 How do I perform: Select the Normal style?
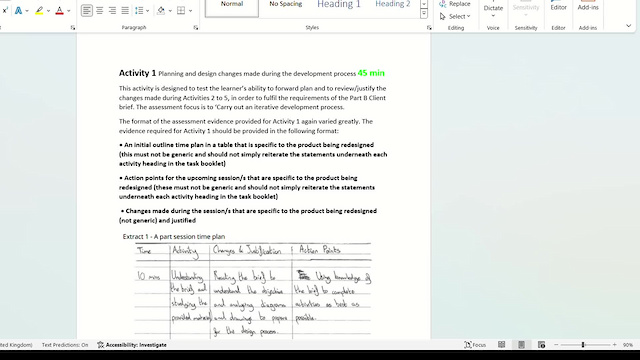pyautogui.click(x=232, y=7)
